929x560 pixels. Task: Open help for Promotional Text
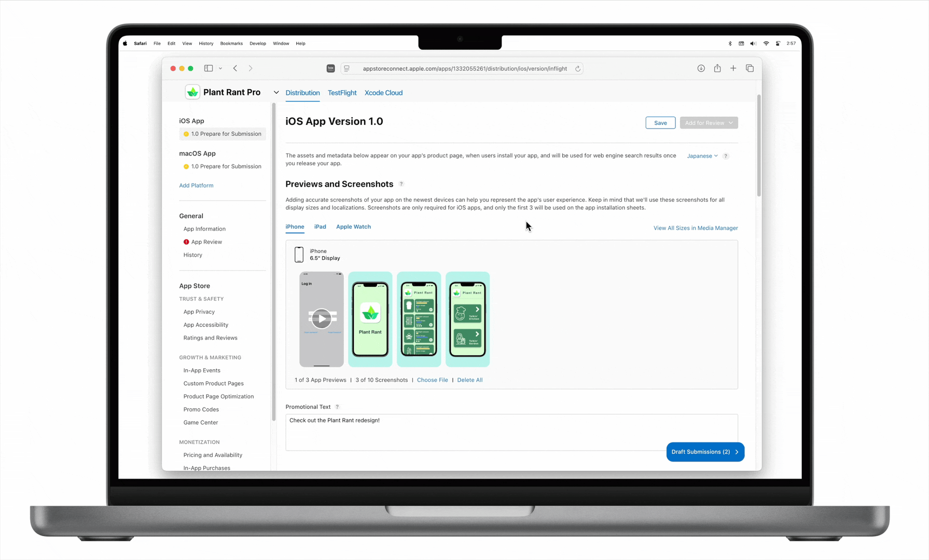337,407
